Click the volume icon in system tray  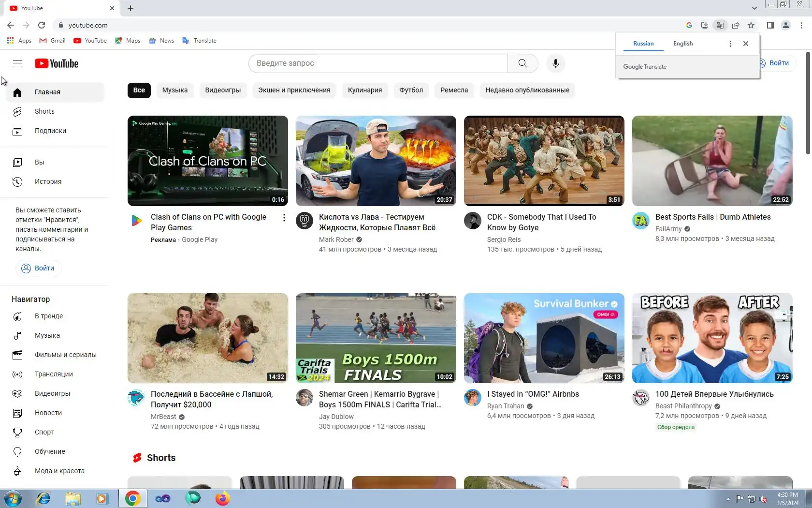tap(763, 499)
